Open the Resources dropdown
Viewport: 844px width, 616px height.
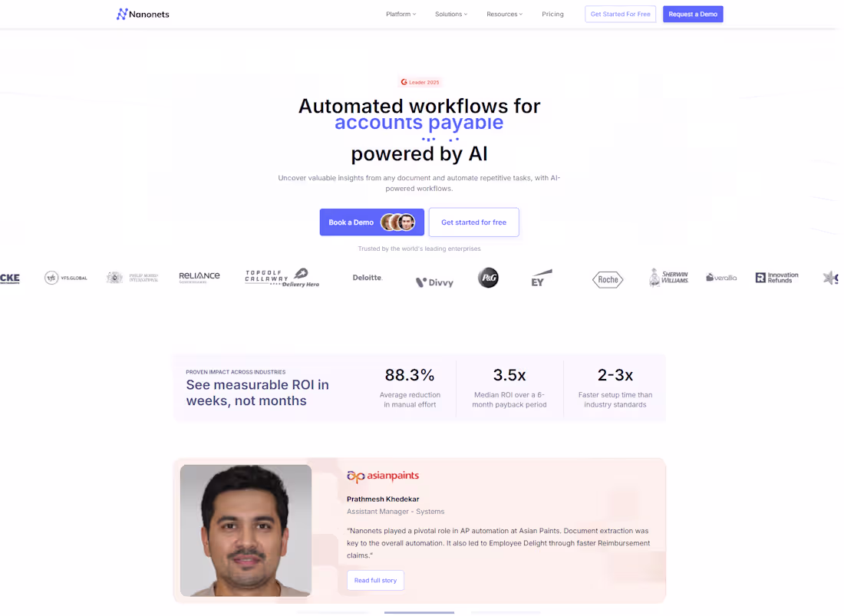click(504, 14)
